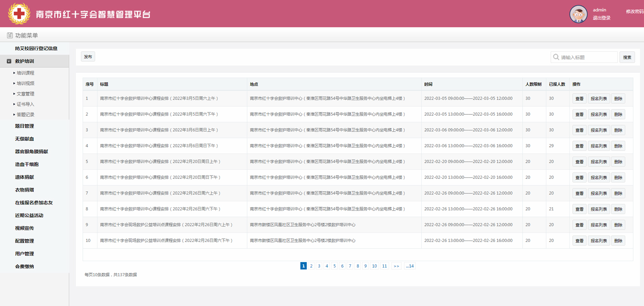Jump to last page 14
Image resolution: width=644 pixels, height=306 pixels.
click(x=409, y=266)
